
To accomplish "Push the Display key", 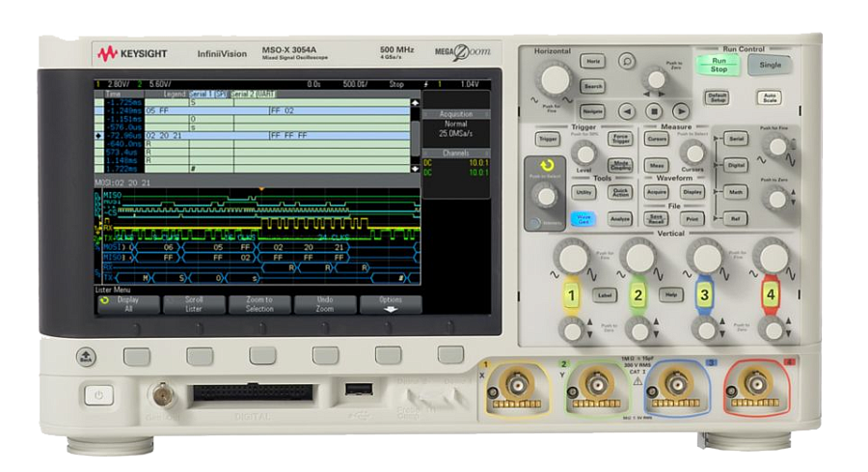I will [x=692, y=192].
